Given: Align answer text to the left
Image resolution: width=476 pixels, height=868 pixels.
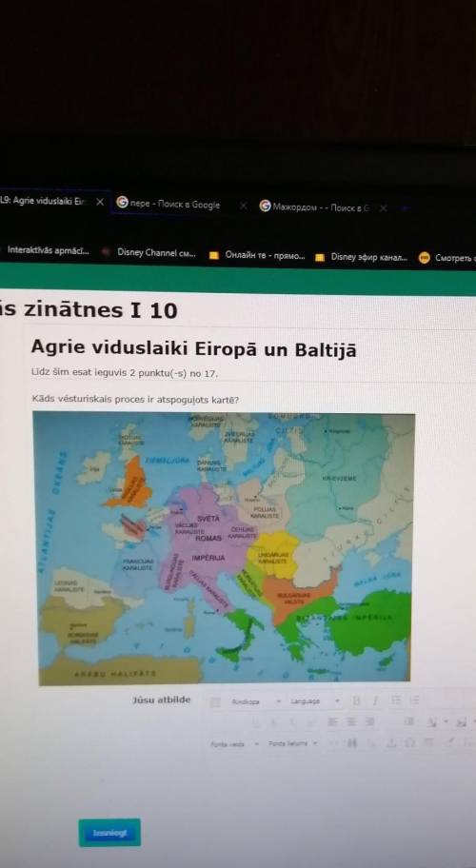Looking at the screenshot, I should [x=332, y=721].
